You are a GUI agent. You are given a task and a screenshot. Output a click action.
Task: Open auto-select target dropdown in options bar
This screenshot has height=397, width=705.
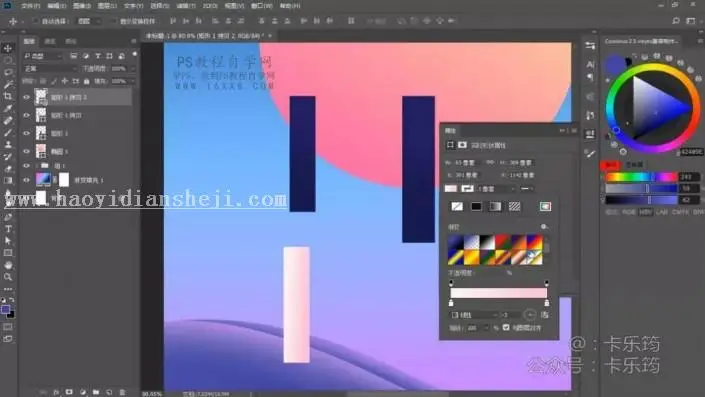point(89,21)
